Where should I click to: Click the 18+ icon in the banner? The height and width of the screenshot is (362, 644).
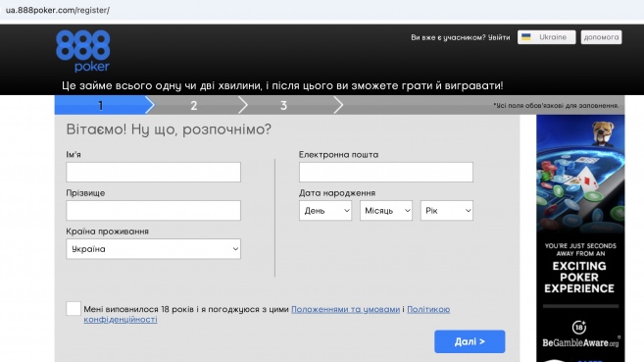point(578,327)
